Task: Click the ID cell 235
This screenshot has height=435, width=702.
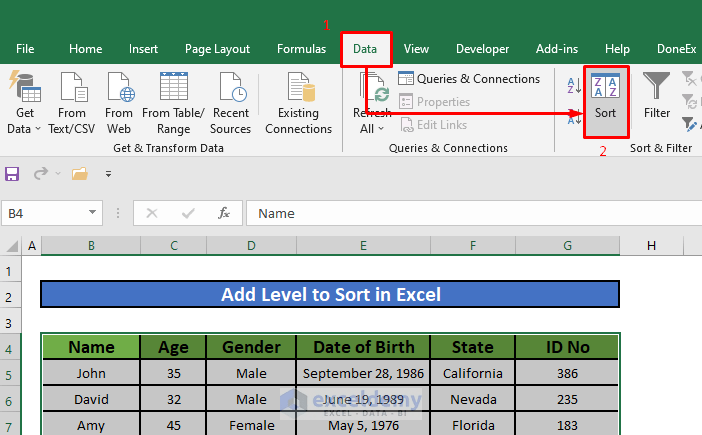Action: pos(567,399)
